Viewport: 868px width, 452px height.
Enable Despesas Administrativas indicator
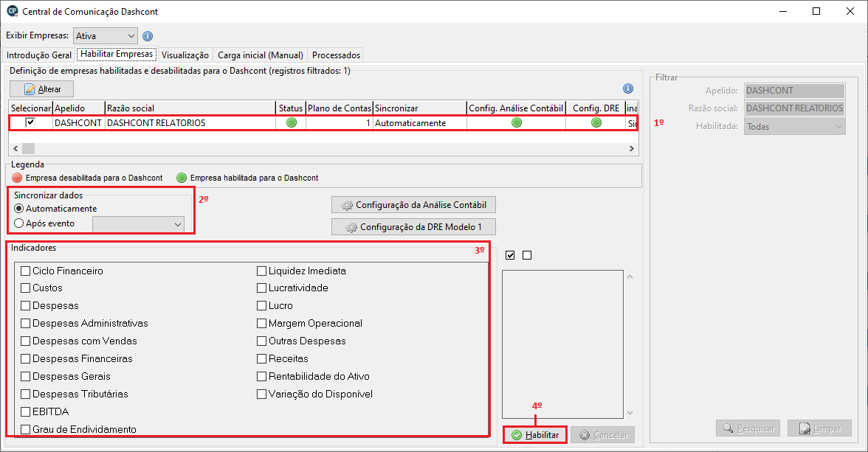(x=25, y=324)
